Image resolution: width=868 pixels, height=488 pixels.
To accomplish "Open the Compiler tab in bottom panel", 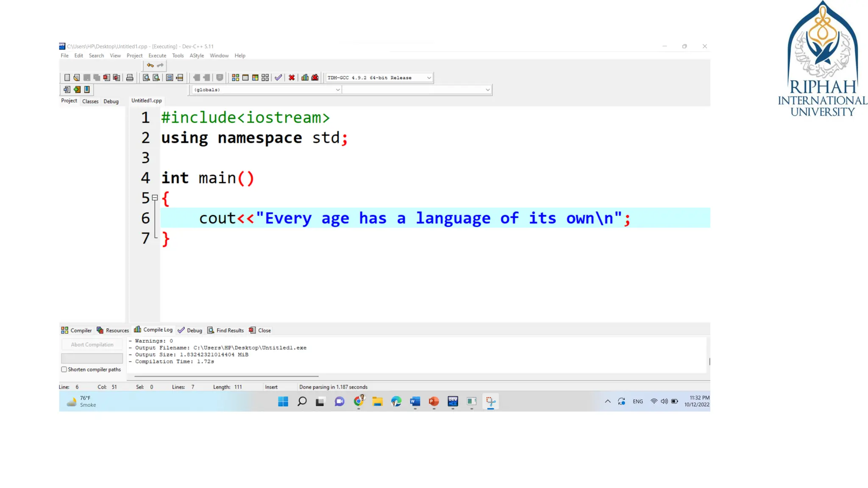I will pos(77,330).
